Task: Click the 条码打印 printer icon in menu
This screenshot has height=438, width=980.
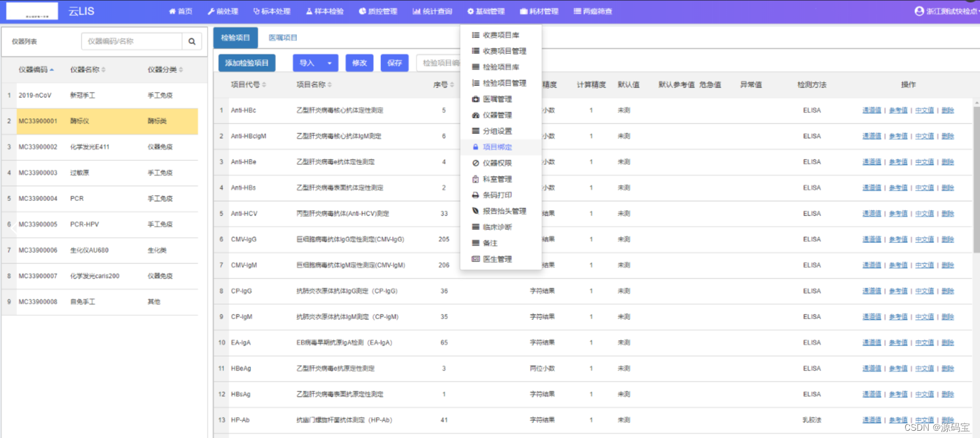Action: (x=475, y=194)
